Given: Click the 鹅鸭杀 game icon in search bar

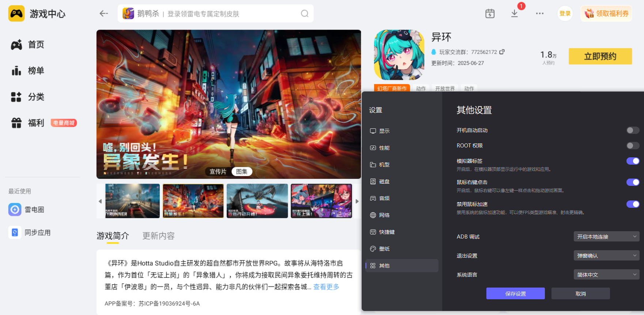Looking at the screenshot, I should coord(128,14).
